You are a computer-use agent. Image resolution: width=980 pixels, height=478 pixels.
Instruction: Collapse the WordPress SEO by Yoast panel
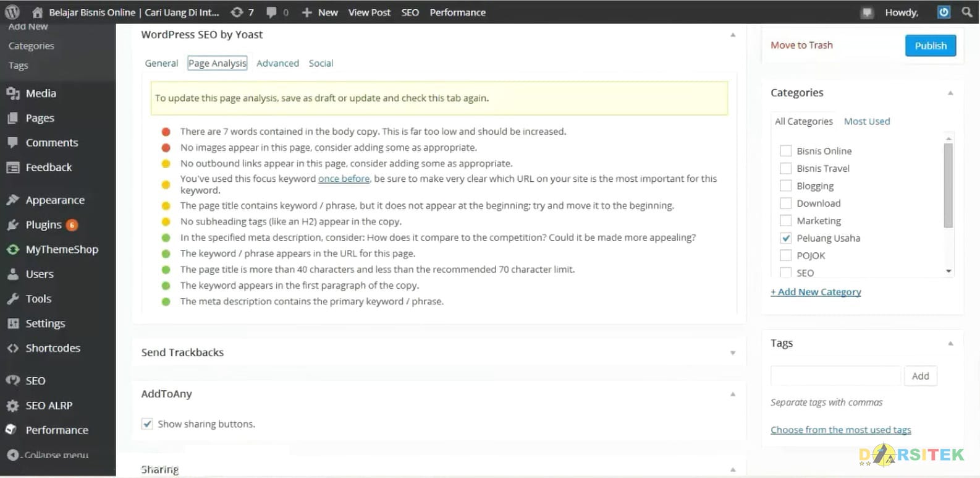[733, 35]
